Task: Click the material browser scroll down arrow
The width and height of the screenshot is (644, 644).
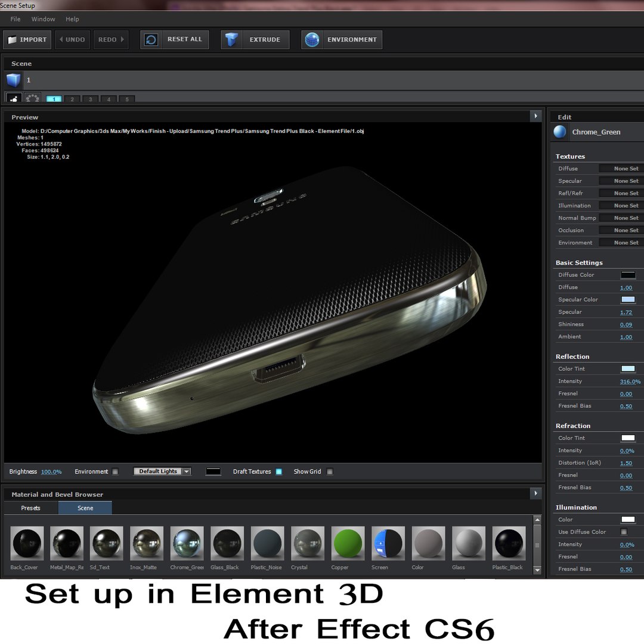Action: coord(537,570)
